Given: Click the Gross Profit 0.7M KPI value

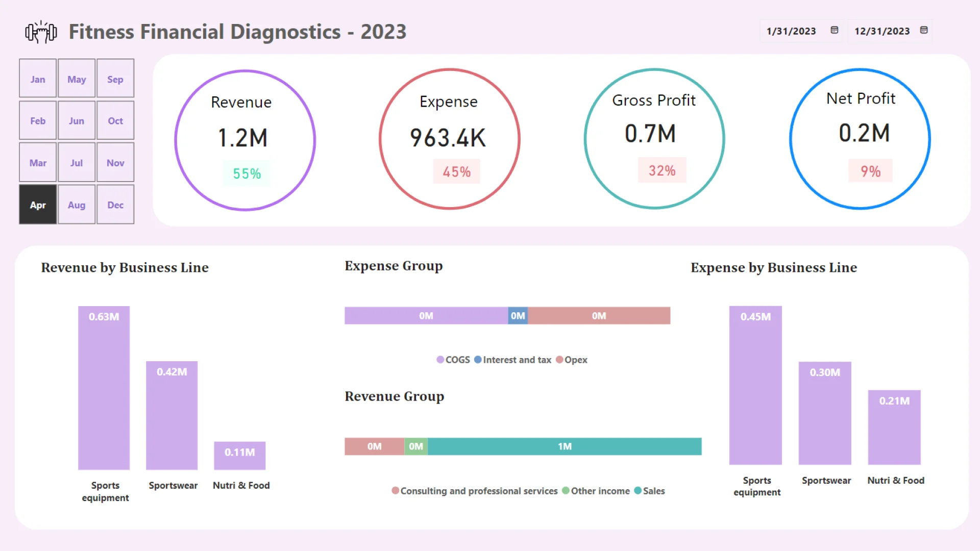Looking at the screenshot, I should (650, 134).
